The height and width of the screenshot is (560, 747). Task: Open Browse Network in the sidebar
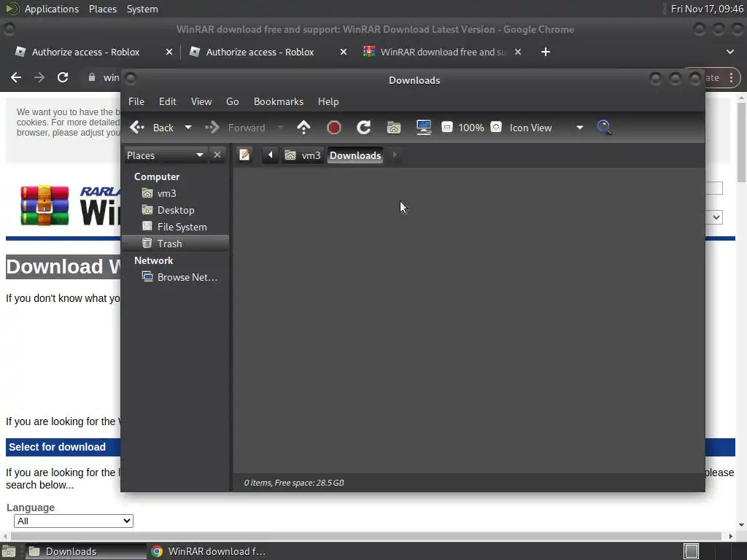[x=179, y=277]
